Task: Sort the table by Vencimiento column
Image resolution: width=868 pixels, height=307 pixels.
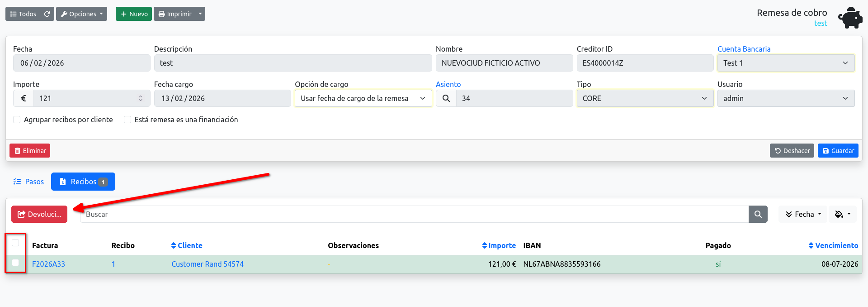Action: pos(833,245)
